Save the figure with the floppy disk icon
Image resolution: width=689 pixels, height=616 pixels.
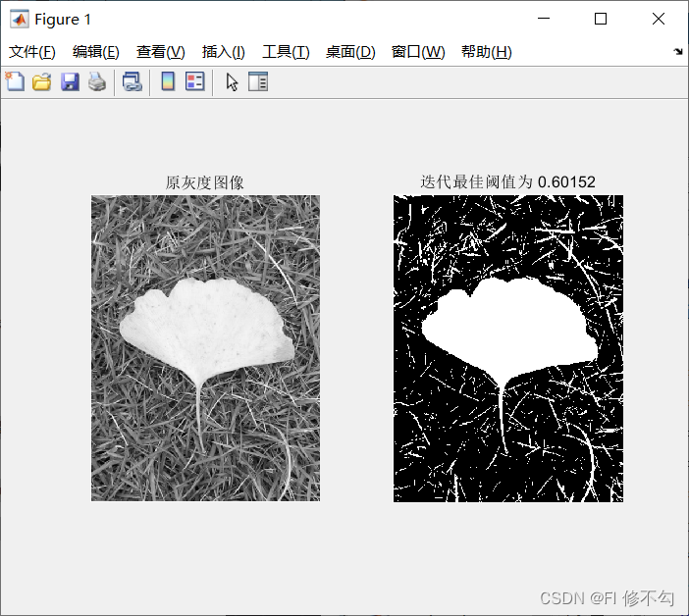tap(70, 82)
